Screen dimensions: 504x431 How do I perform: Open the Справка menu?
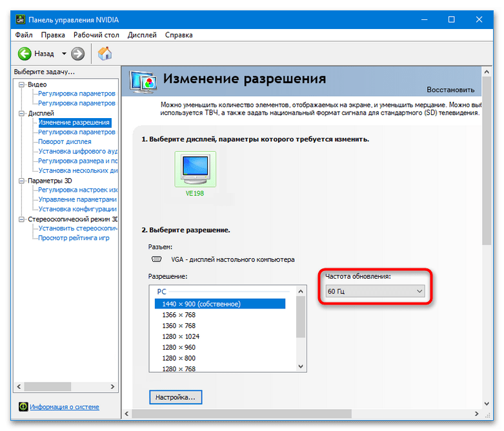(179, 35)
